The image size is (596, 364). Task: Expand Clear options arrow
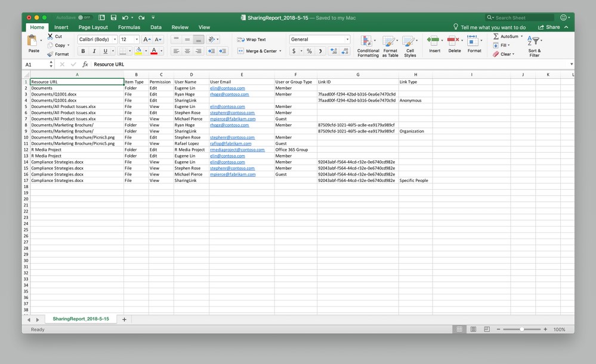click(514, 54)
